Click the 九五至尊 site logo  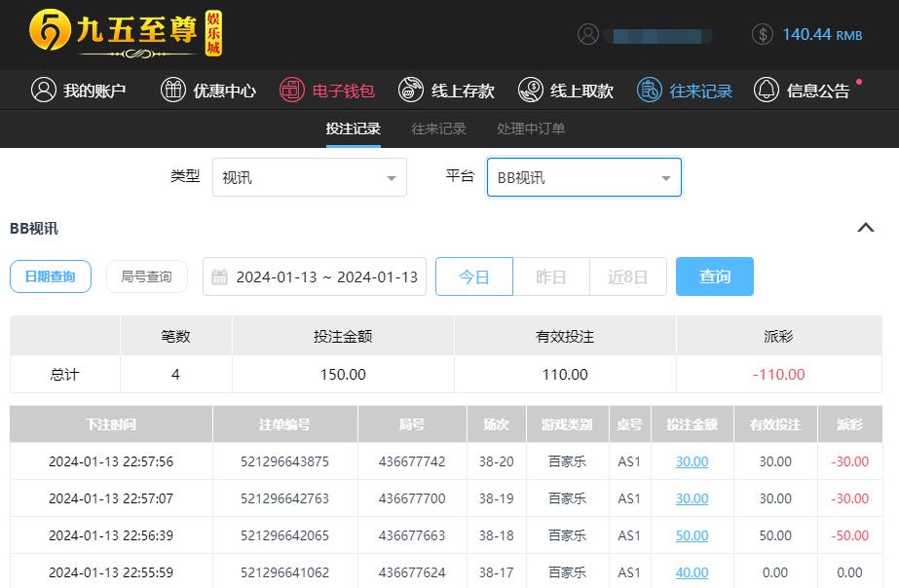pos(126,34)
